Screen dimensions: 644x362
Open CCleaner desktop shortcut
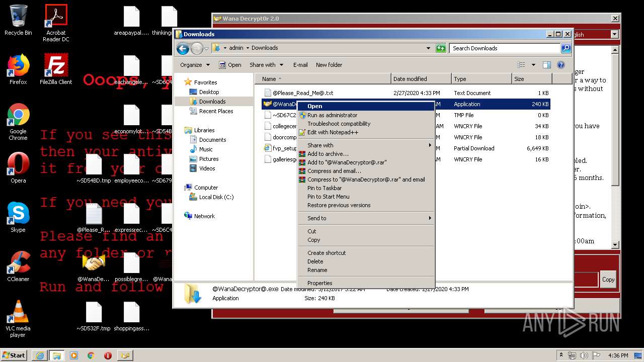click(x=18, y=266)
